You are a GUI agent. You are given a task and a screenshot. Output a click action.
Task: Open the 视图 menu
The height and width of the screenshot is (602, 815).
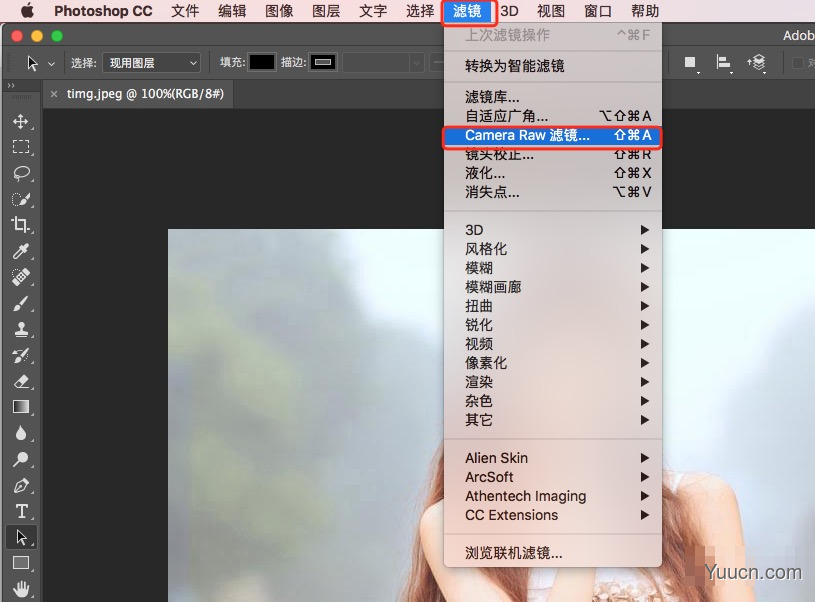point(551,11)
